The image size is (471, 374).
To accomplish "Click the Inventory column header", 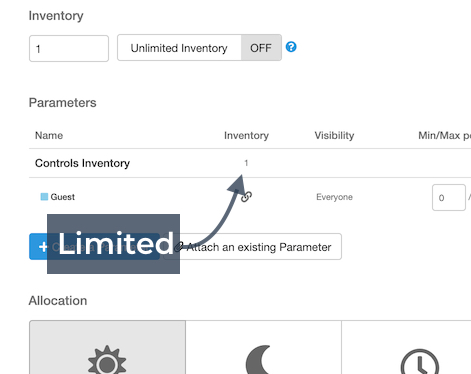I will [x=246, y=135].
